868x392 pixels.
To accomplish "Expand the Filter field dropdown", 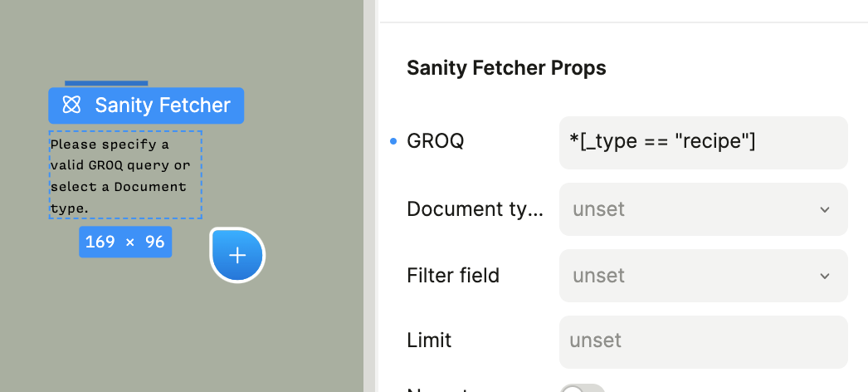I will click(703, 276).
